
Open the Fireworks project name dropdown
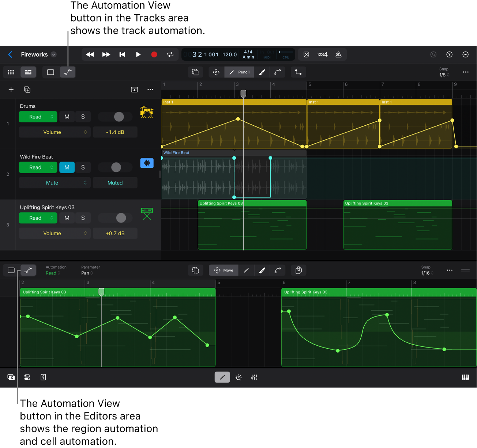(53, 54)
